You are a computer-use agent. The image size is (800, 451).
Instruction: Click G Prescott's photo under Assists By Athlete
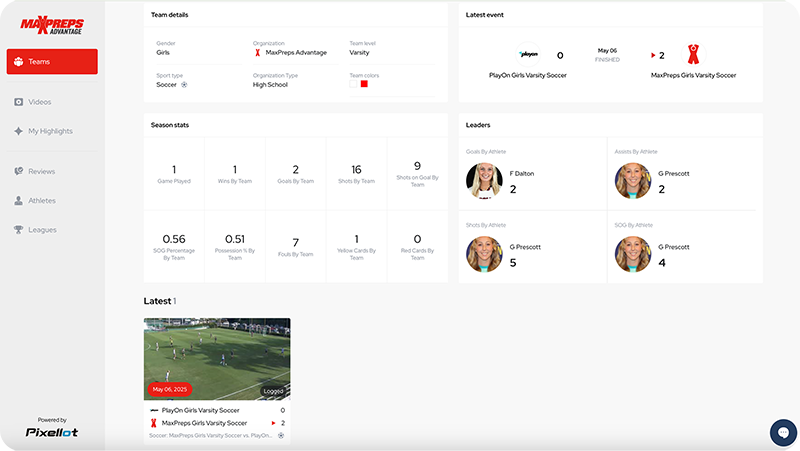click(x=633, y=181)
